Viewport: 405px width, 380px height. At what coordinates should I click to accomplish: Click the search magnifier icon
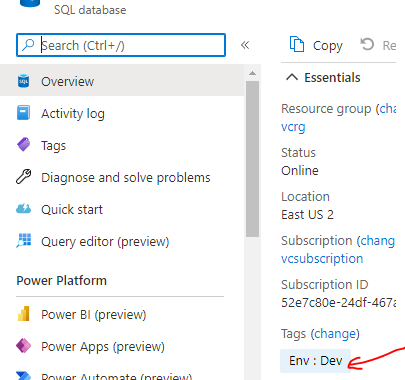28,45
